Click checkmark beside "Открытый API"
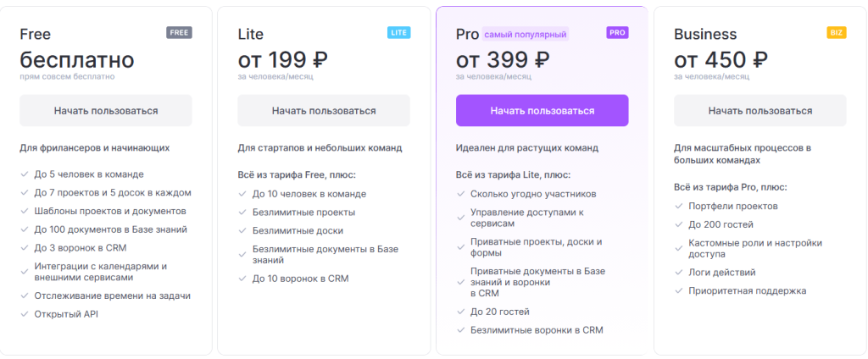Screen dimensions: 868x359 click(24, 314)
